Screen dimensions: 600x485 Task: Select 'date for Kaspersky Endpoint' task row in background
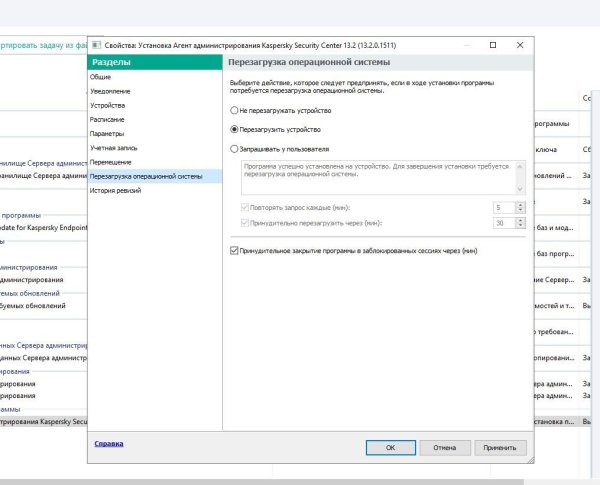click(43, 227)
